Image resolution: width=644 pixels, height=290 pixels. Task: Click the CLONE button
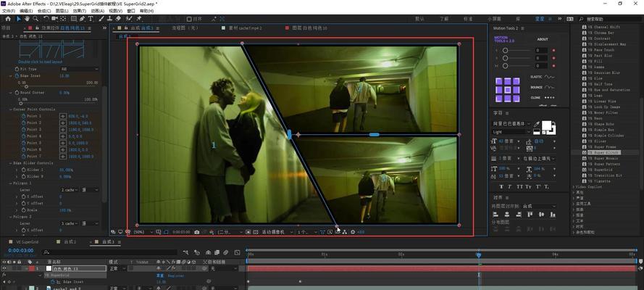tap(543, 98)
